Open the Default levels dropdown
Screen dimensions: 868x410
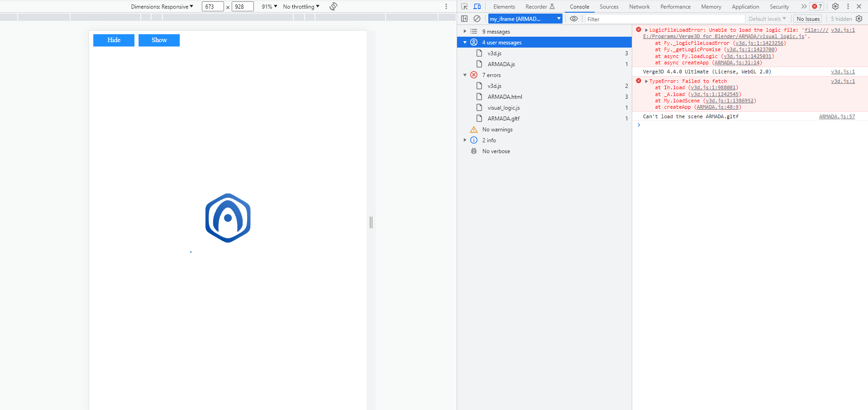(x=767, y=19)
